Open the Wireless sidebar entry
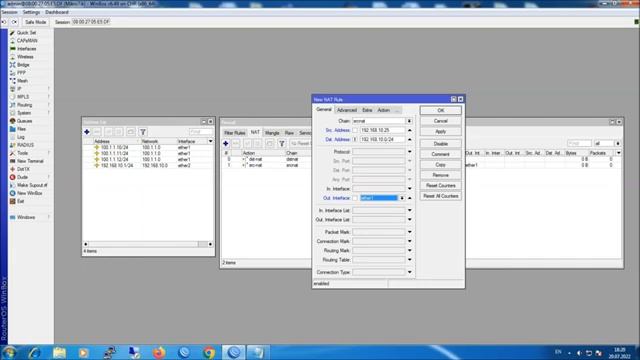640x360 pixels. tap(25, 57)
